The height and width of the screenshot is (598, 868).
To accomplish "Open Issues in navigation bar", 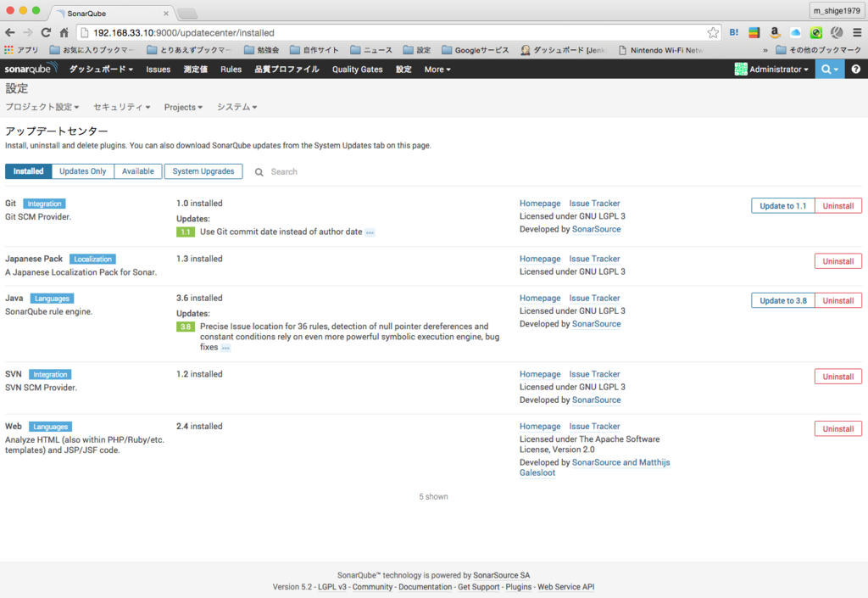I will [x=159, y=70].
